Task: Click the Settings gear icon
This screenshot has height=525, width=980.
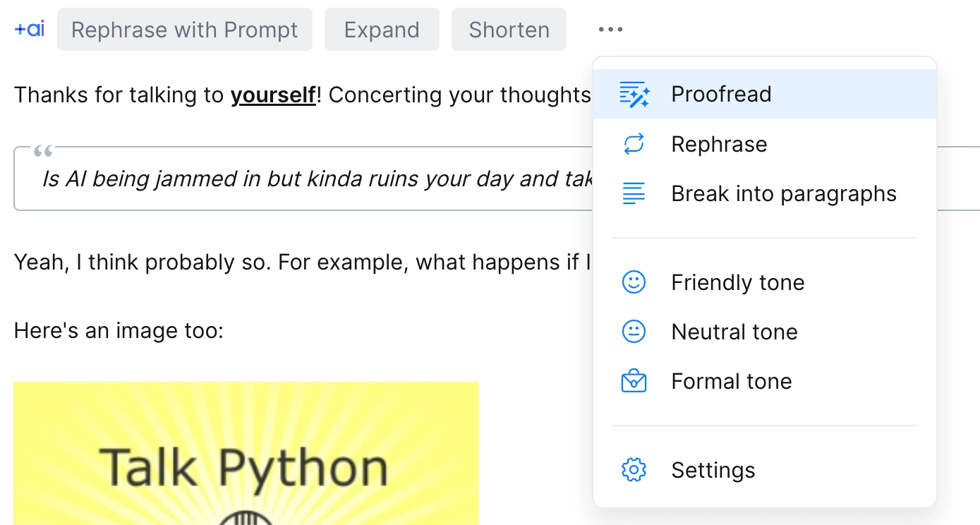Action: [x=634, y=470]
